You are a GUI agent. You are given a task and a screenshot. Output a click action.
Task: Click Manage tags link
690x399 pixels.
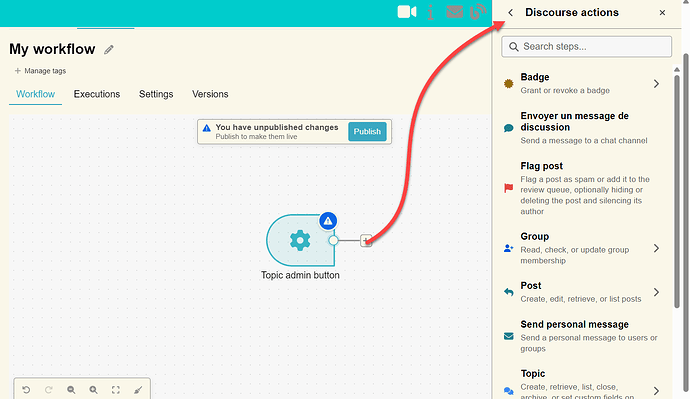[40, 71]
